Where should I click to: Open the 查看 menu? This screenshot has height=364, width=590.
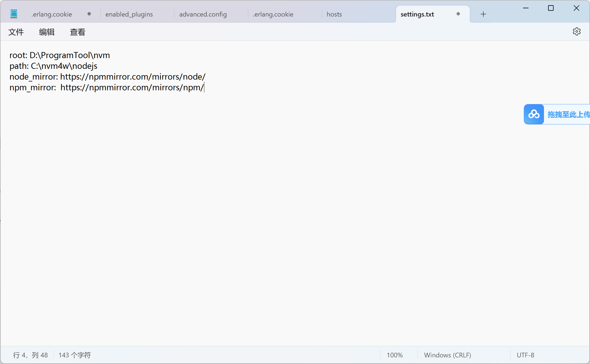77,32
